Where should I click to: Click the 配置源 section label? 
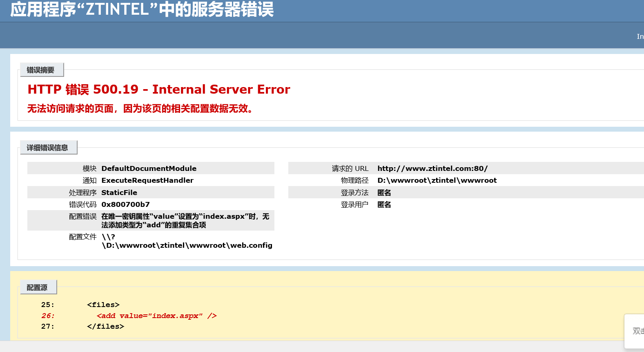(37, 287)
